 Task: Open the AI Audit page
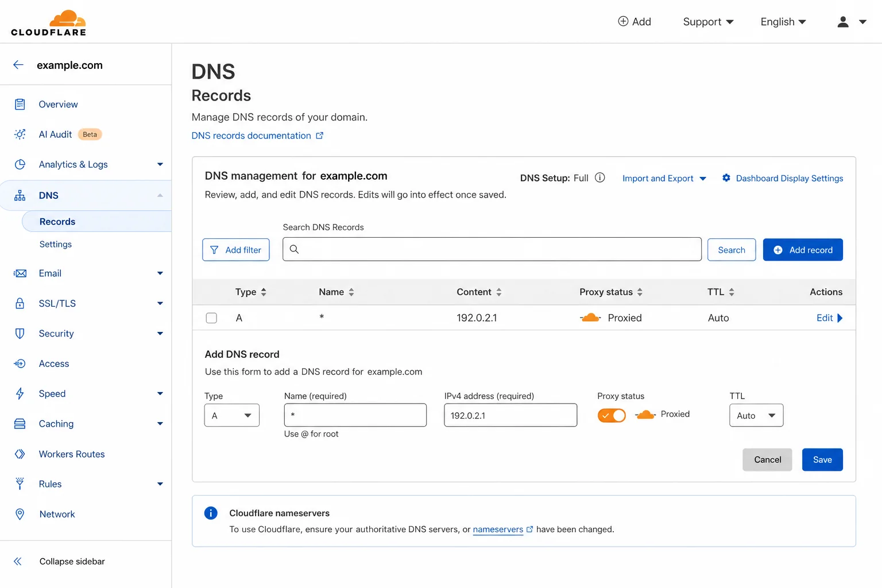click(55, 134)
